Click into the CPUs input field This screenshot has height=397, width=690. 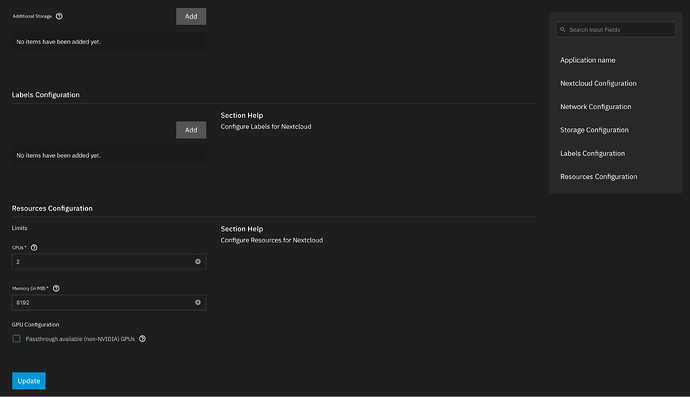[x=109, y=261]
